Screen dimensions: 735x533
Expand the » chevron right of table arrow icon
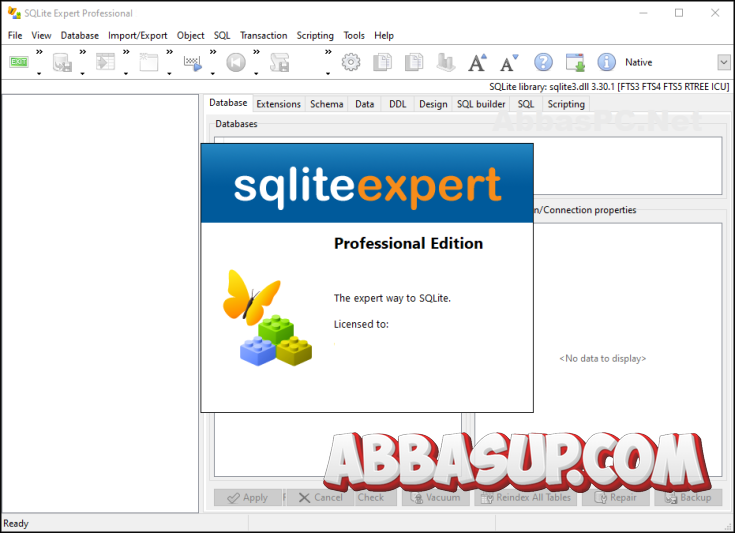click(126, 52)
